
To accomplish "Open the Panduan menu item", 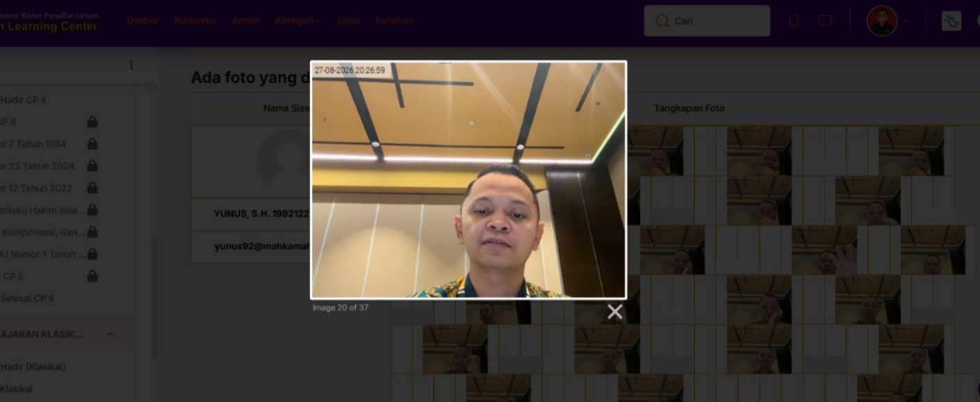I will [394, 21].
